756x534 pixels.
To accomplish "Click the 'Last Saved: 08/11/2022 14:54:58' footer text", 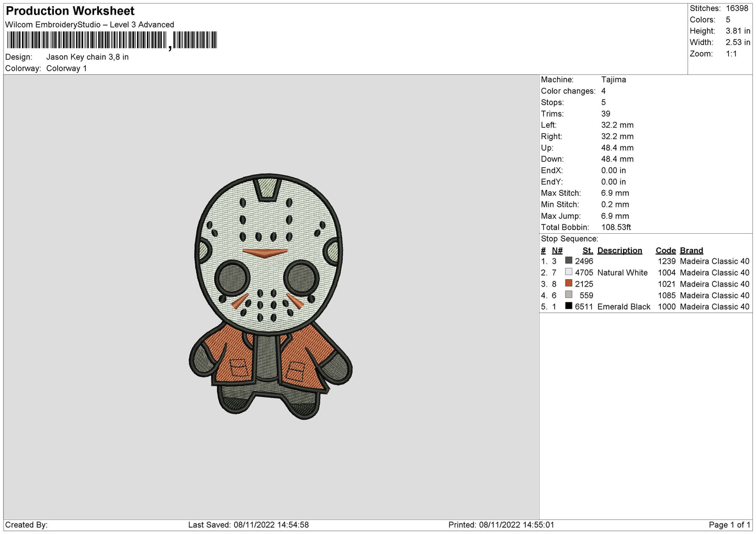I will [249, 525].
